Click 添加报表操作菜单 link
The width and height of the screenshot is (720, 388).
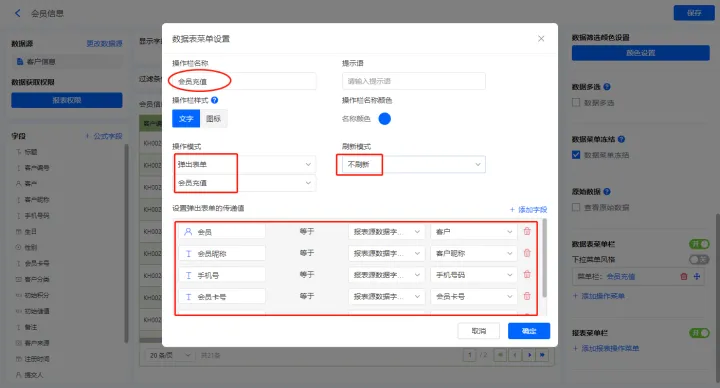(x=606, y=348)
